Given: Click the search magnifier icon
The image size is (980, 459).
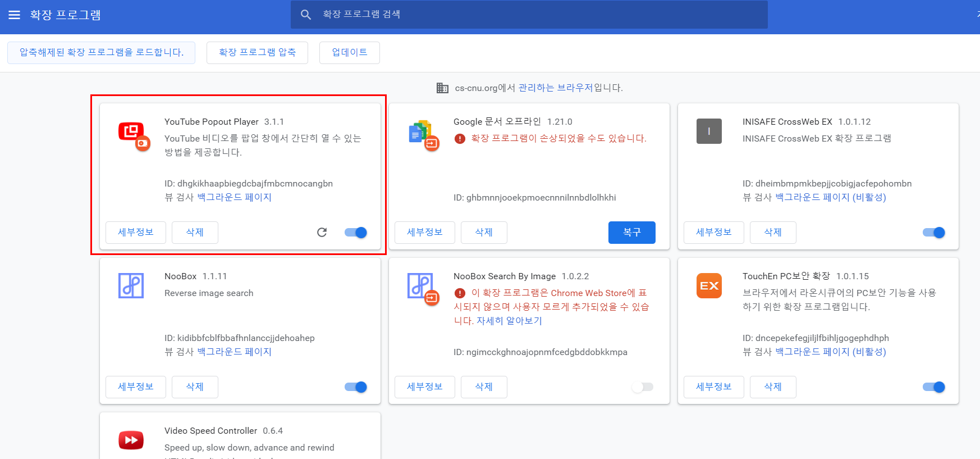Looking at the screenshot, I should pos(306,15).
